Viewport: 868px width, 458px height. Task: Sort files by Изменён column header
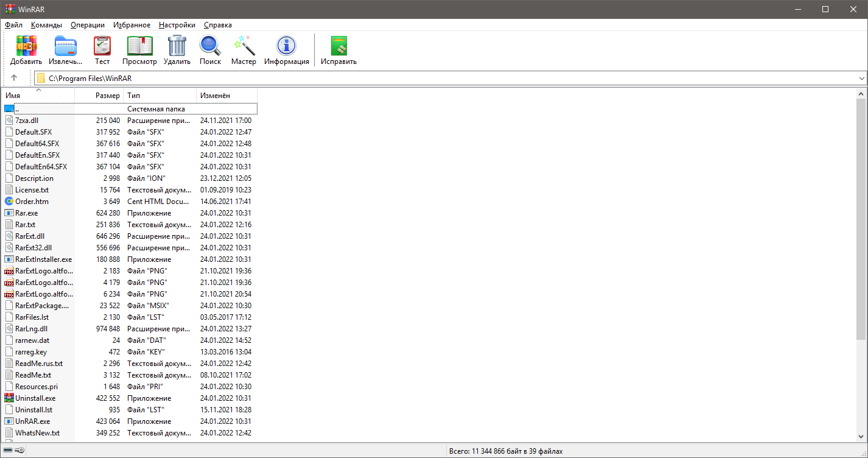[215, 96]
